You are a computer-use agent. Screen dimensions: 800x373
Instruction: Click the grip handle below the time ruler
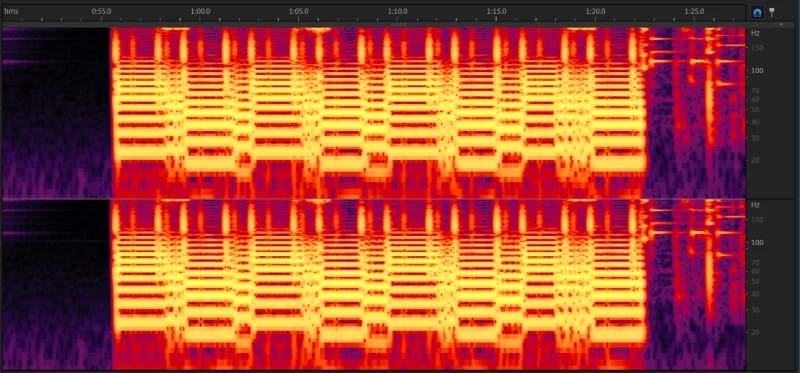(x=398, y=24)
